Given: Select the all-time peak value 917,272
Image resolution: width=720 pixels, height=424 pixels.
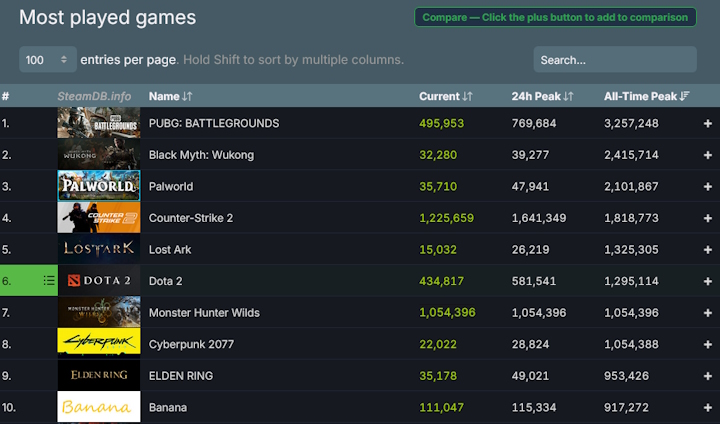Looking at the screenshot, I should 626,407.
